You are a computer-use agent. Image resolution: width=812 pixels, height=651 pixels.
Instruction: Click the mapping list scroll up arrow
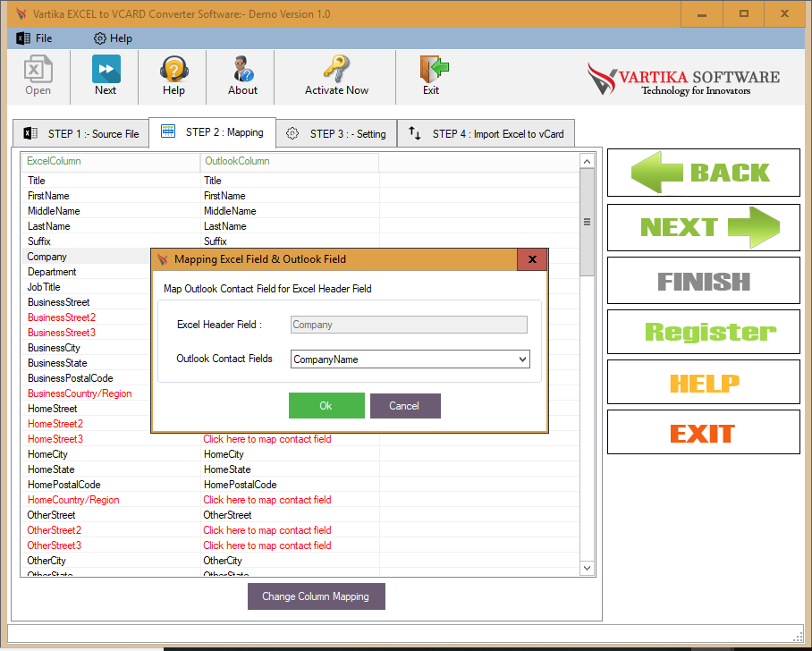[x=587, y=162]
